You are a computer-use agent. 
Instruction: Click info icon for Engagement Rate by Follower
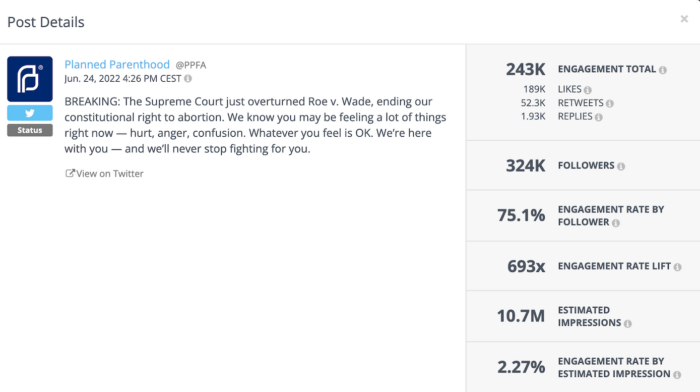pos(616,223)
